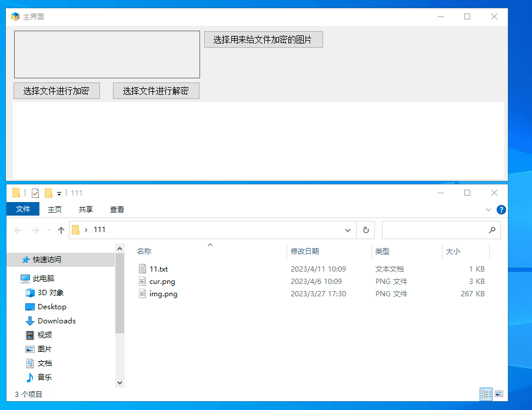This screenshot has height=410, width=532.
Task: Open Desktop in navigation pane
Action: click(x=52, y=307)
